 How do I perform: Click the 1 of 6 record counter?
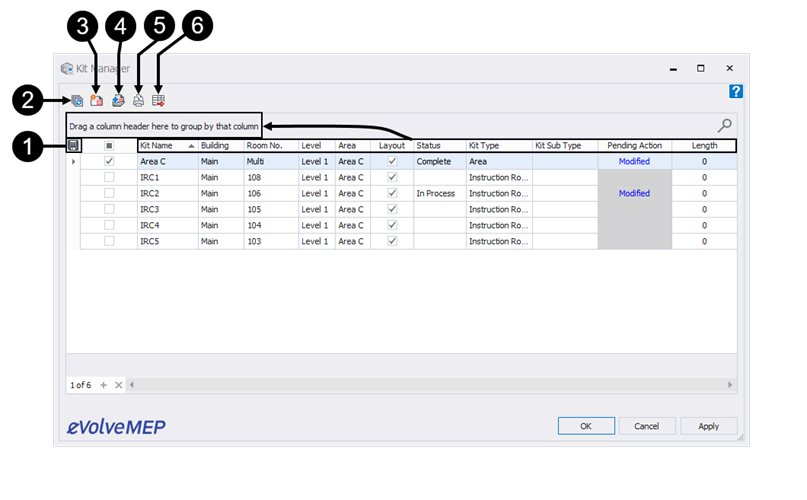(x=81, y=385)
